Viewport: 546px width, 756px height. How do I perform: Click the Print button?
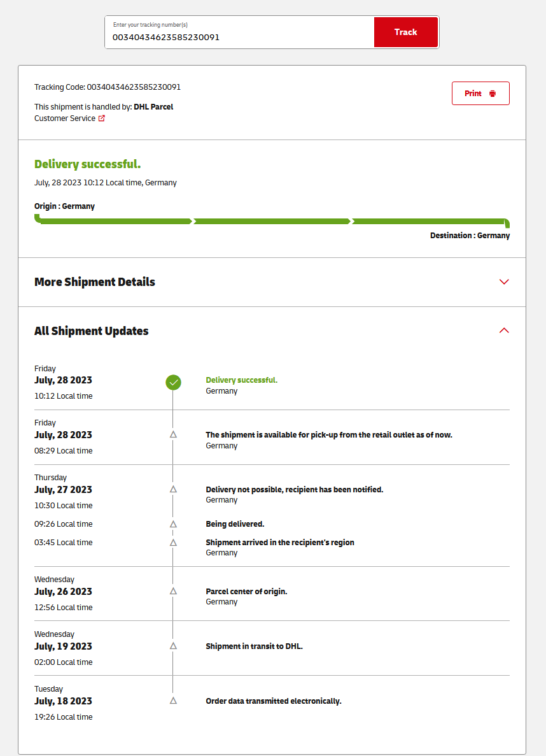tap(480, 94)
